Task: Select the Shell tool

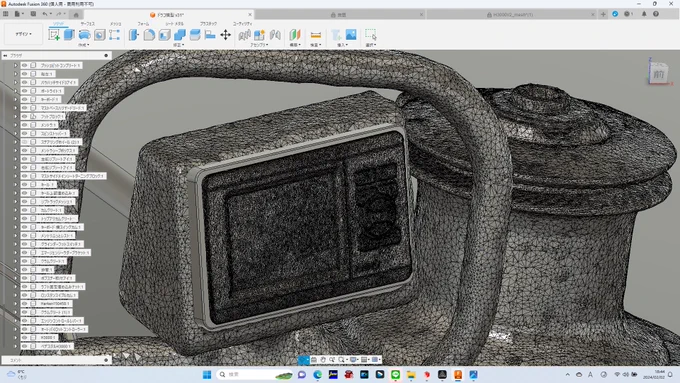Action: (164, 35)
